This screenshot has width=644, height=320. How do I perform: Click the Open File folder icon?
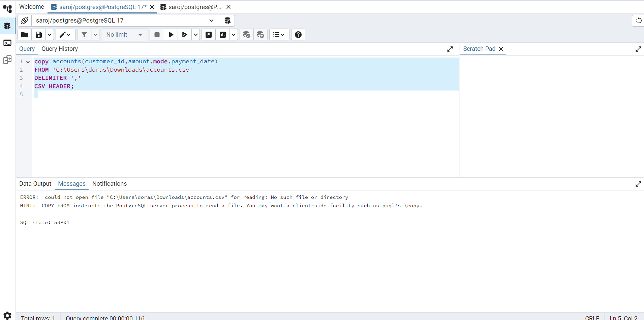coord(25,35)
